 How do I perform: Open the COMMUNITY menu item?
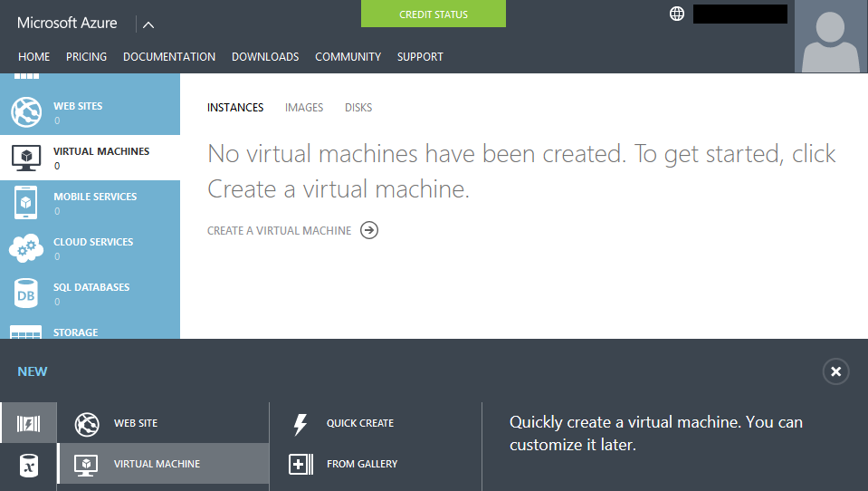(348, 56)
